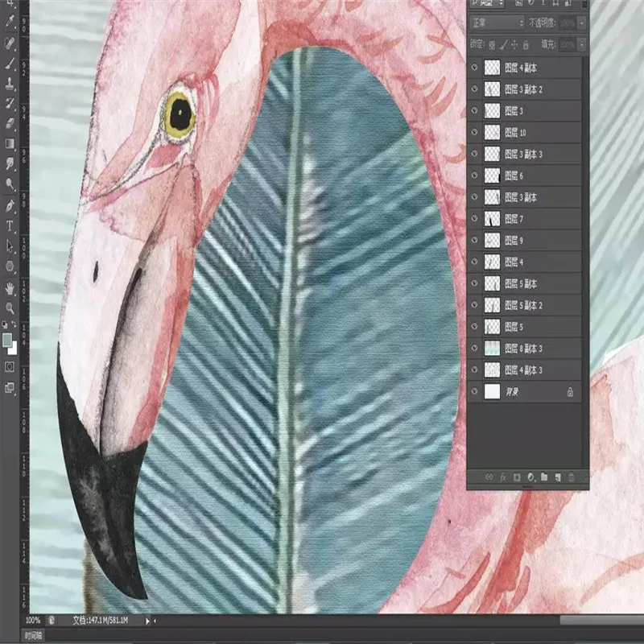Select layer 图层 3
The height and width of the screenshot is (644, 644).
525,110
